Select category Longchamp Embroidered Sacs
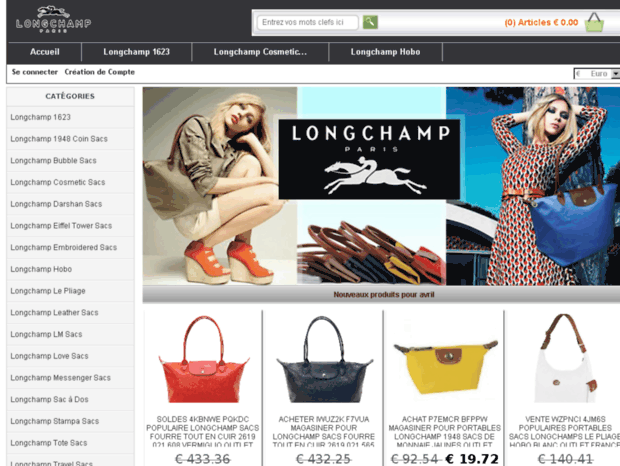 (70, 248)
